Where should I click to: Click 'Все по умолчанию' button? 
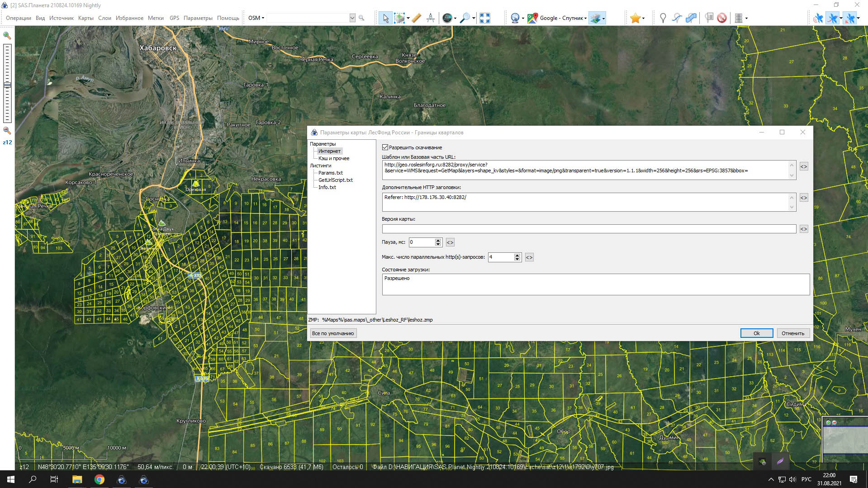[x=333, y=333]
